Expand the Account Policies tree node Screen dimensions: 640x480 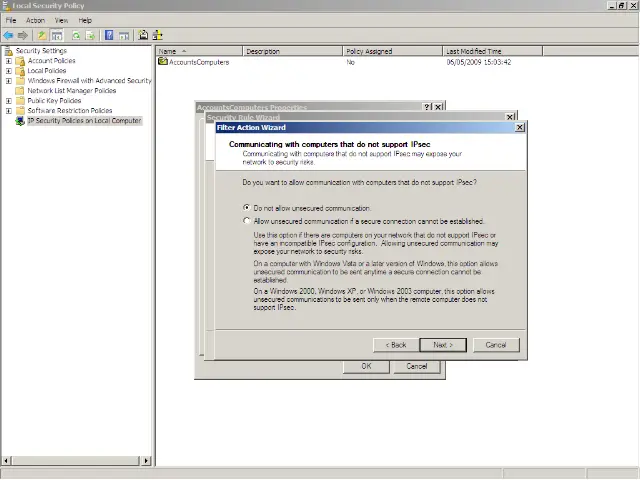point(9,61)
